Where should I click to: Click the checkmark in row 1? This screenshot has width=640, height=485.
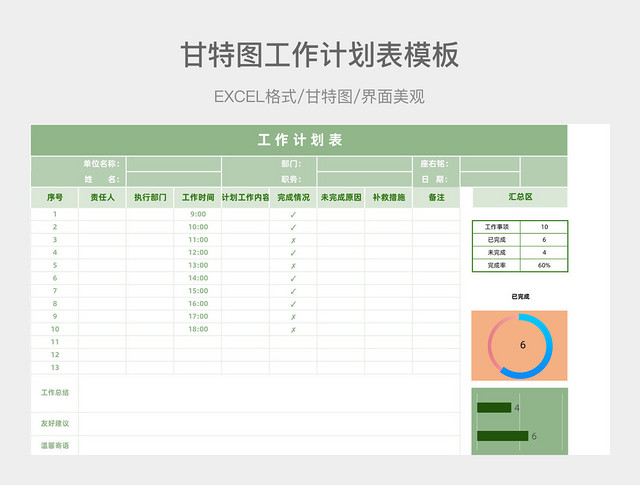[293, 215]
